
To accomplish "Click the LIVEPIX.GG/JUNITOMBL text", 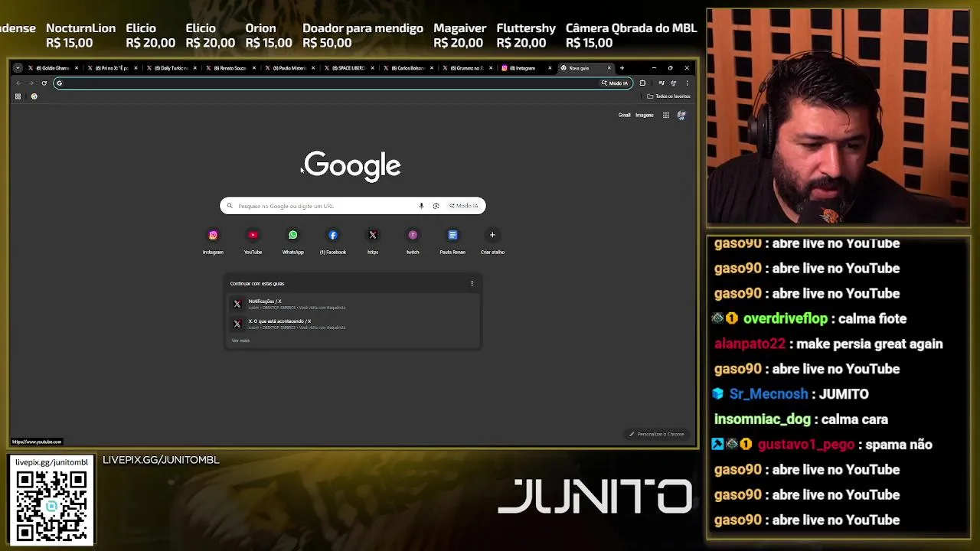I will tap(161, 460).
